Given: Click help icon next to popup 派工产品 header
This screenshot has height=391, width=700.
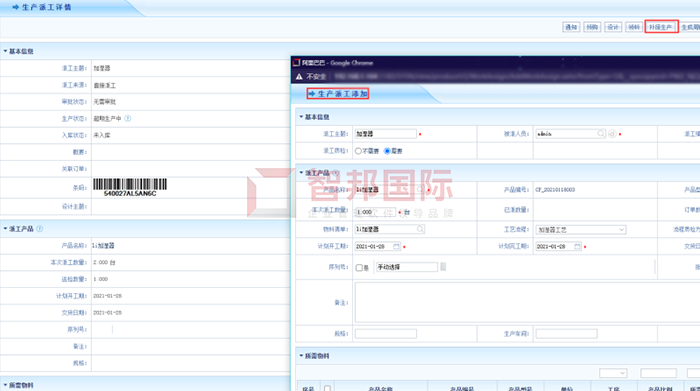Looking at the screenshot, I should point(335,173).
